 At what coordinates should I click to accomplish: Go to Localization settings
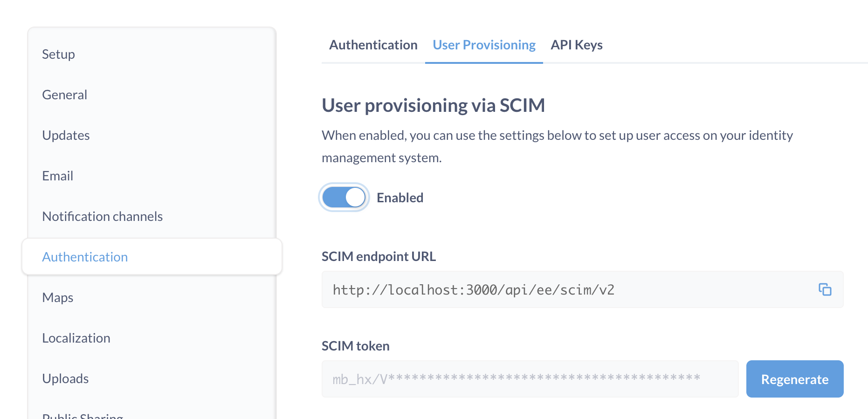[x=76, y=338]
